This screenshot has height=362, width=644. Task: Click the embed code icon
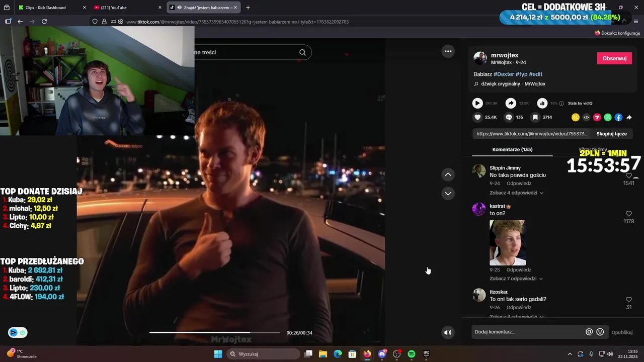(x=586, y=117)
